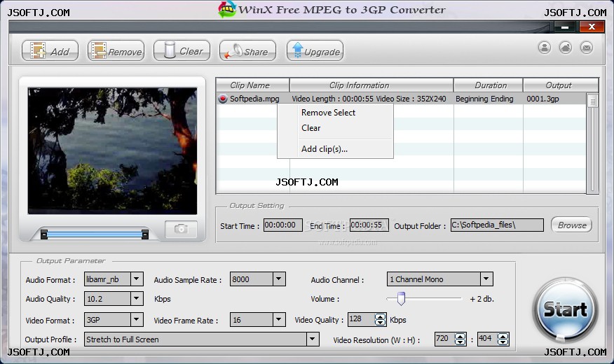Choose Add clip(s)... from context menu
Viewport: 614px width, 364px height.
point(325,149)
